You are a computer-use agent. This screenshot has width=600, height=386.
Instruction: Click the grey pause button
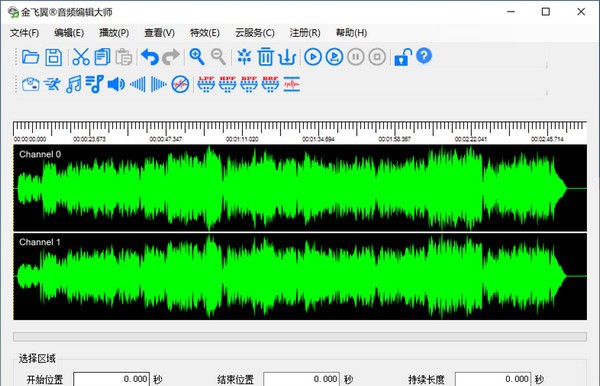point(356,57)
